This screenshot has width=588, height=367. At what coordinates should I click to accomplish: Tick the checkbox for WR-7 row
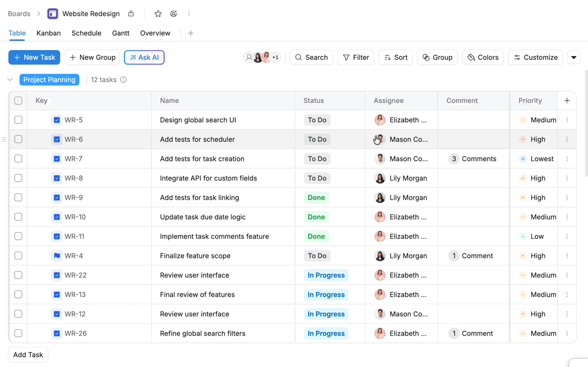coord(18,158)
